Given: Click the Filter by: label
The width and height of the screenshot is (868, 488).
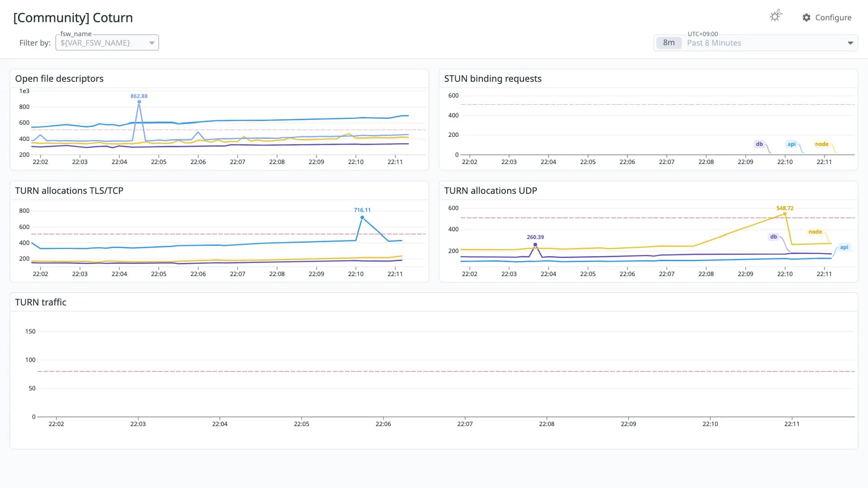Looking at the screenshot, I should [35, 43].
